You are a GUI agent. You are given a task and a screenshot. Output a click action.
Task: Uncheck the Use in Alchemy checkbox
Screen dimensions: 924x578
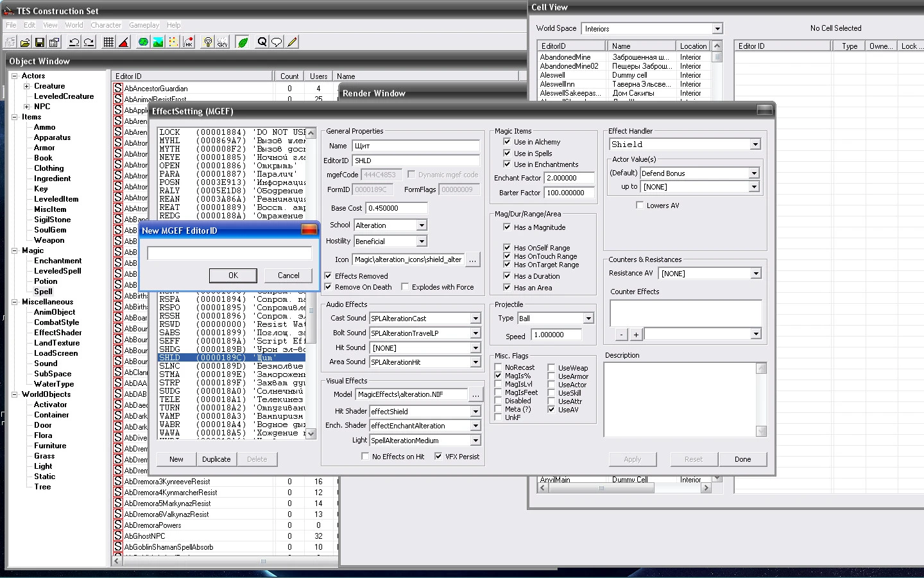[507, 142]
